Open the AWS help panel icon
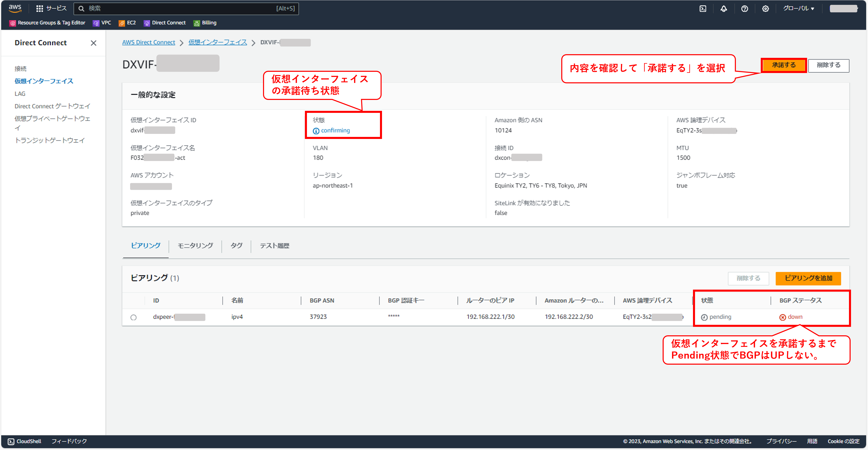This screenshot has width=868, height=450. (745, 8)
